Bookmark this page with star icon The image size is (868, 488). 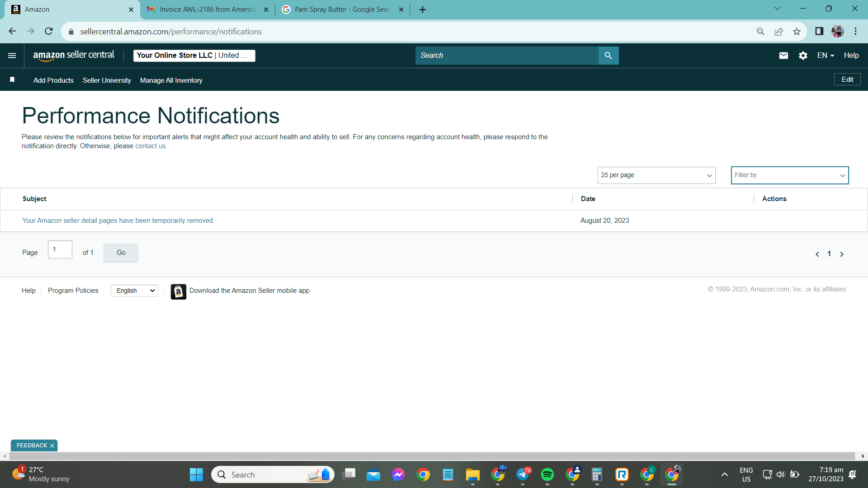point(797,31)
